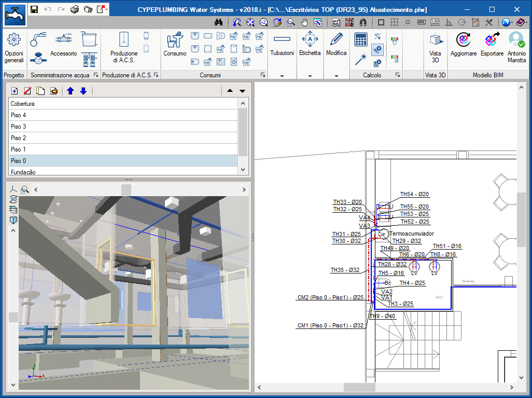Click the magic wand calculation icon

[x=361, y=59]
